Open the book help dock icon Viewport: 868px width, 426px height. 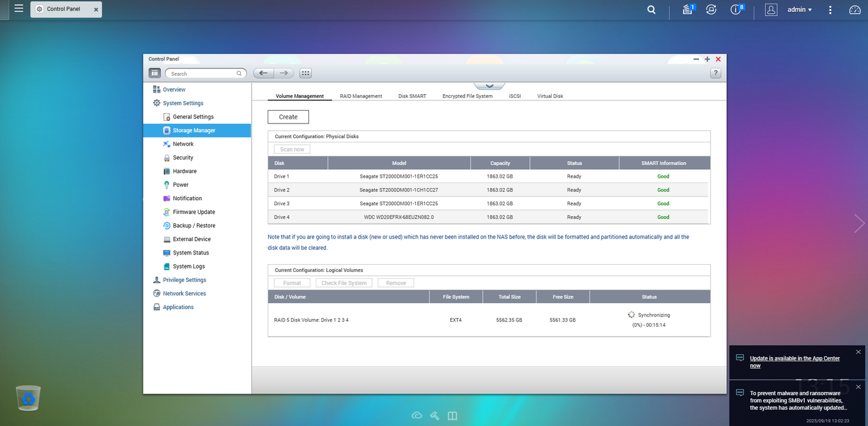point(453,416)
